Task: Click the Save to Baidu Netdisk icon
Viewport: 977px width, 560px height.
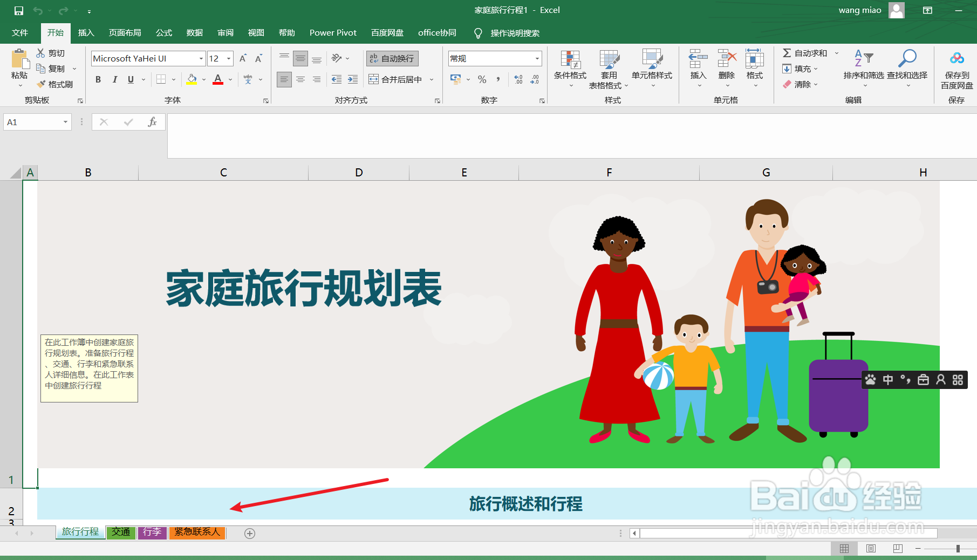Action: pos(957,58)
